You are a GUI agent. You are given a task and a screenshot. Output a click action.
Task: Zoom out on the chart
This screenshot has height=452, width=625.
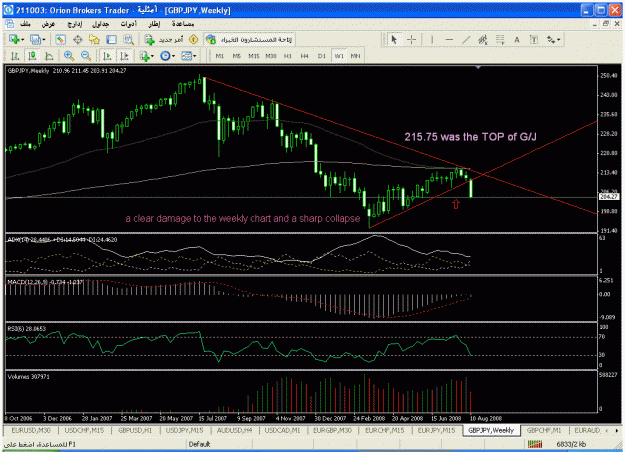click(x=86, y=56)
